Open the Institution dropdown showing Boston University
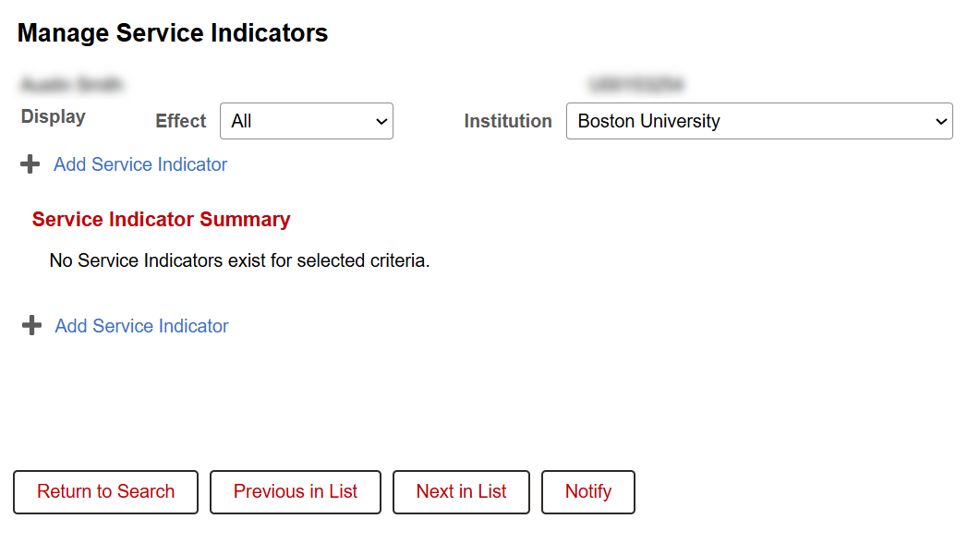 pyautogui.click(x=748, y=121)
